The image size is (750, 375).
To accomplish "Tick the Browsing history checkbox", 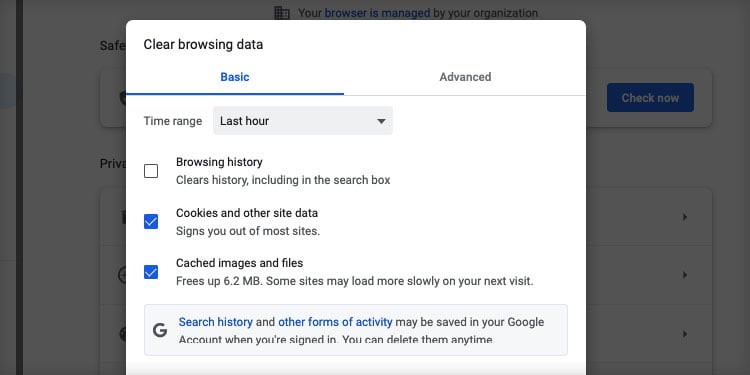I will [x=151, y=171].
